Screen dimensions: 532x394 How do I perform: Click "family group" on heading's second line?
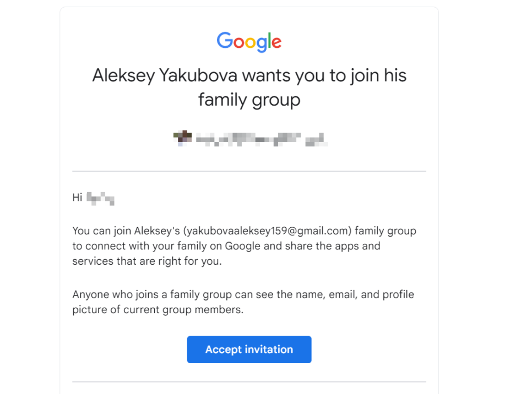(249, 100)
